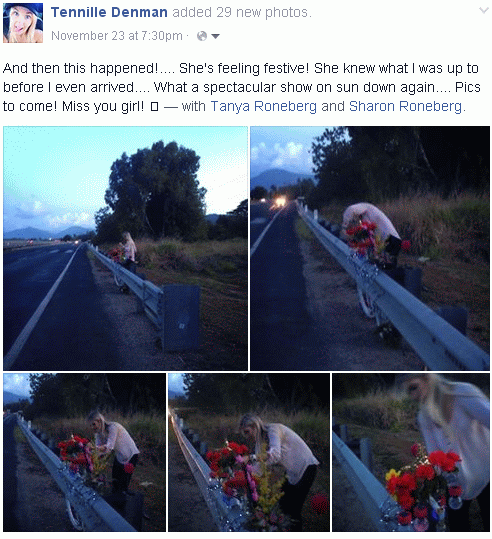The height and width of the screenshot is (539, 492).
Task: Click the headlights in the second photo
Action: click(278, 202)
